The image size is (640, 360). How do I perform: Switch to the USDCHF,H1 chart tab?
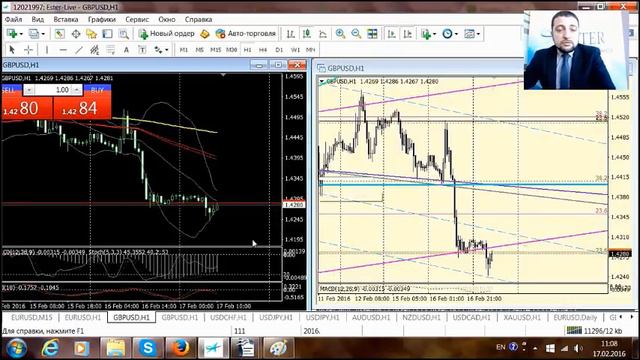pyautogui.click(x=228, y=317)
